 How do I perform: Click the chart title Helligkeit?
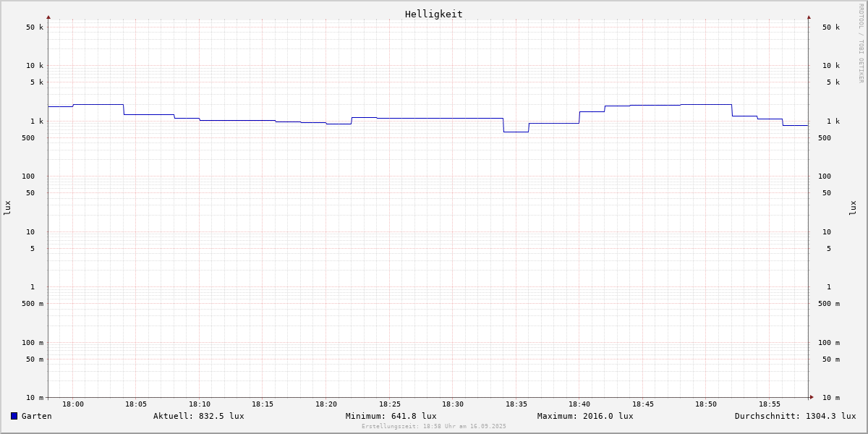point(434,14)
